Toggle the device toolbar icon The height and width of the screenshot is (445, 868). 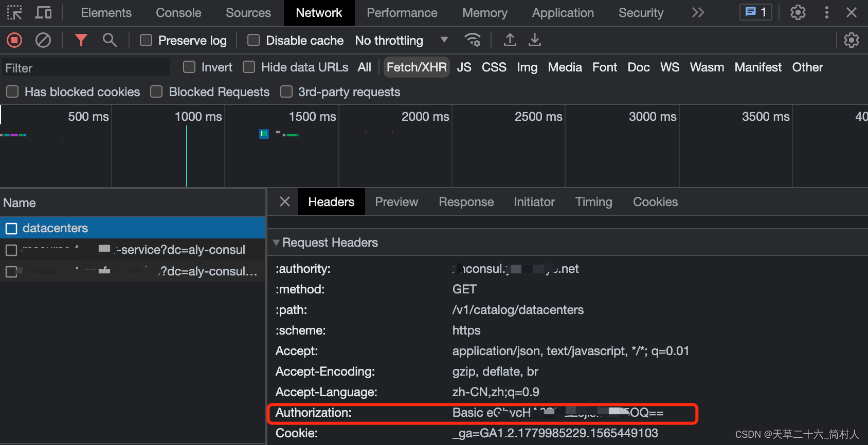(43, 12)
